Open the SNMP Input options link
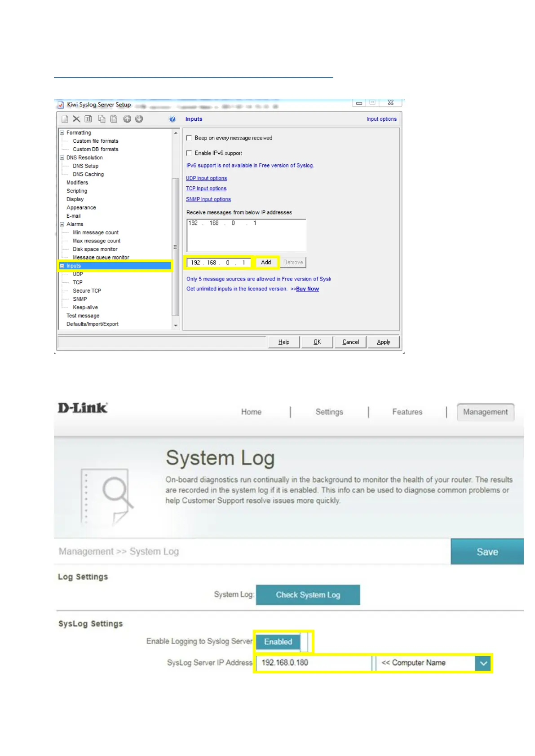Image resolution: width=535 pixels, height=756 pixels. tap(208, 199)
